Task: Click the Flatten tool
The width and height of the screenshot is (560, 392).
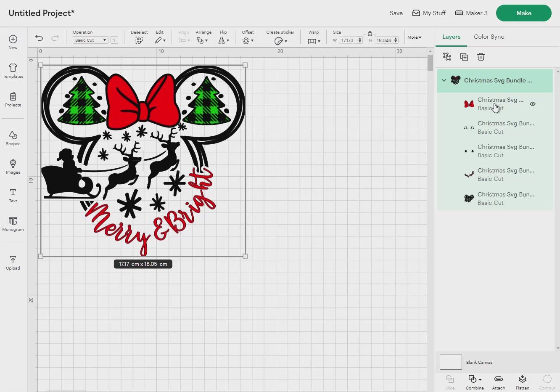Action: pos(523,382)
